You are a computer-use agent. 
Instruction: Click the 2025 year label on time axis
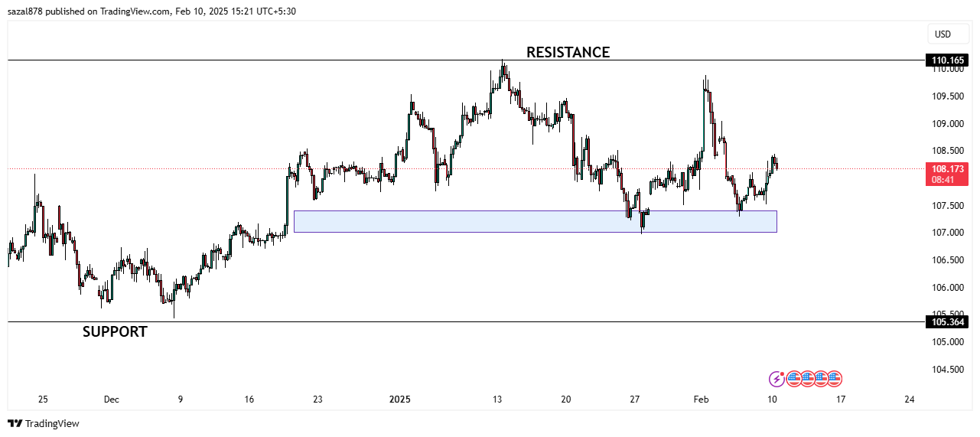point(400,399)
